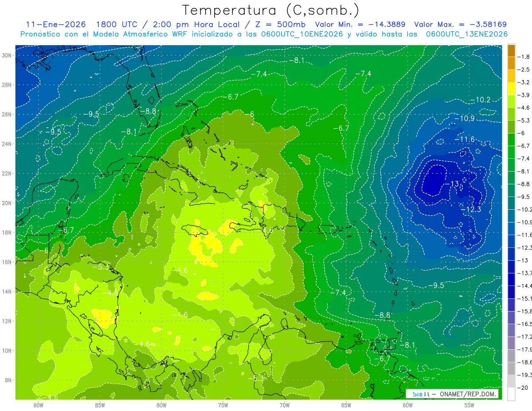Viewport: 532px width, 411px height.
Task: Click the Valor Max. = -3.58169 text
Action: [460, 24]
